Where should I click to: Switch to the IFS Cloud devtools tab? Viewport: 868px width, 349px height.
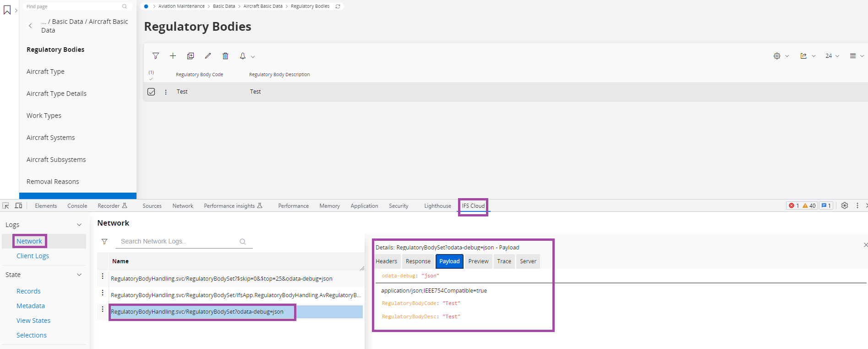click(473, 206)
